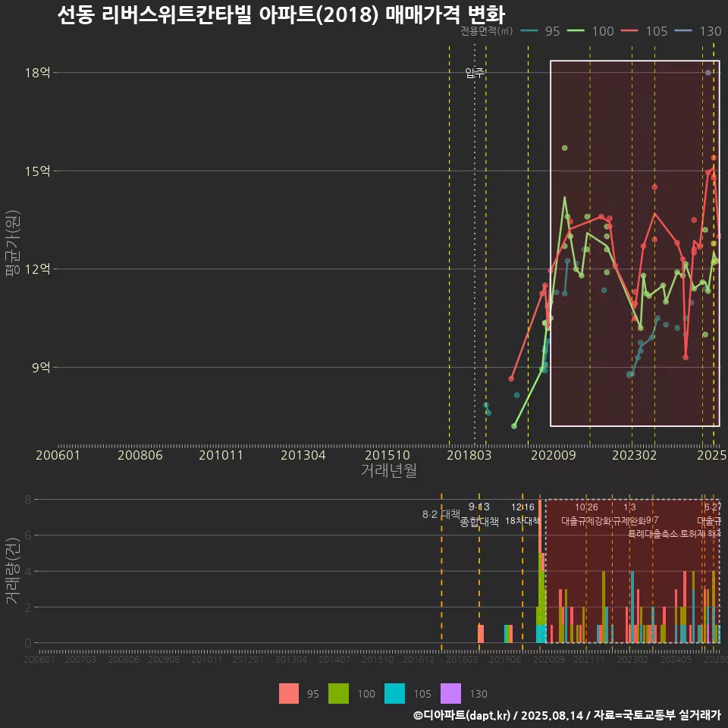Click the 201201 label on the volume chart axis
728x728 pixels.
coord(248,659)
